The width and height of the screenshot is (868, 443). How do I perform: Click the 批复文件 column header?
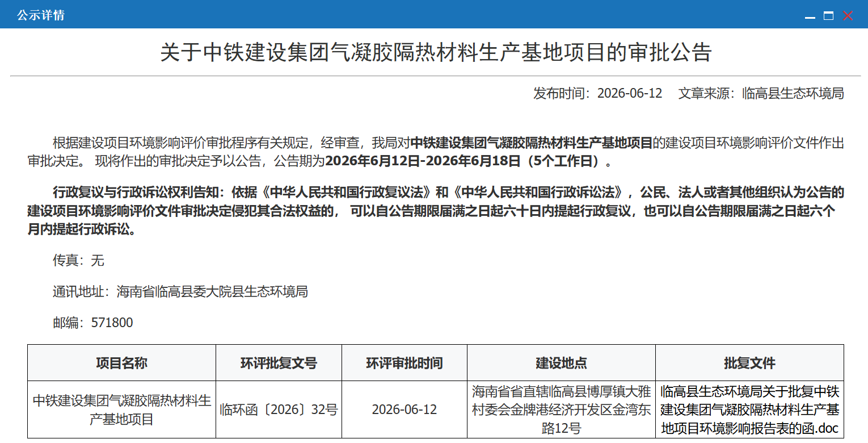pos(749,363)
